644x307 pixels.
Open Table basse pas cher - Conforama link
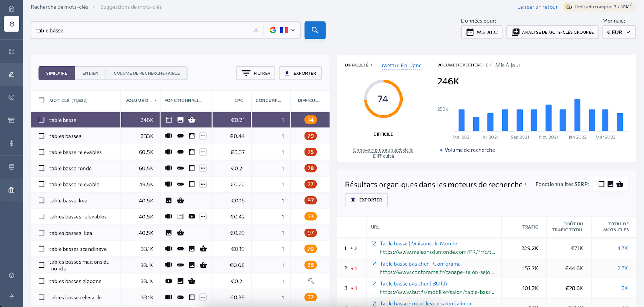[420, 264]
